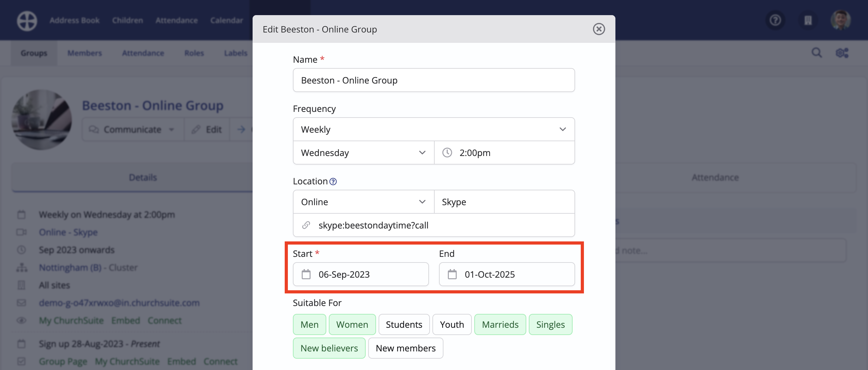This screenshot has width=868, height=370.
Task: Open the Wednesday day dropdown
Action: click(363, 153)
